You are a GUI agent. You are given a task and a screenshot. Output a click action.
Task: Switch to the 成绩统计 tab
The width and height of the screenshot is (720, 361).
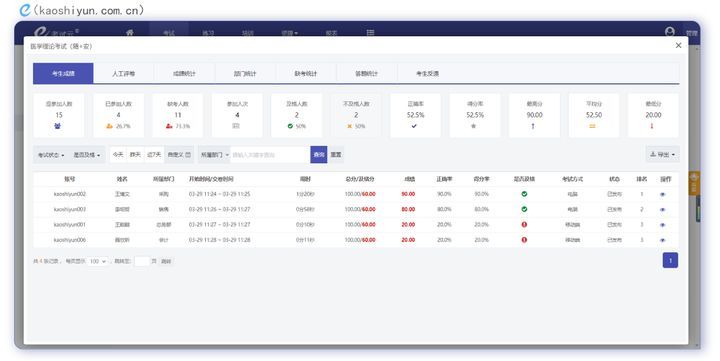pos(184,73)
